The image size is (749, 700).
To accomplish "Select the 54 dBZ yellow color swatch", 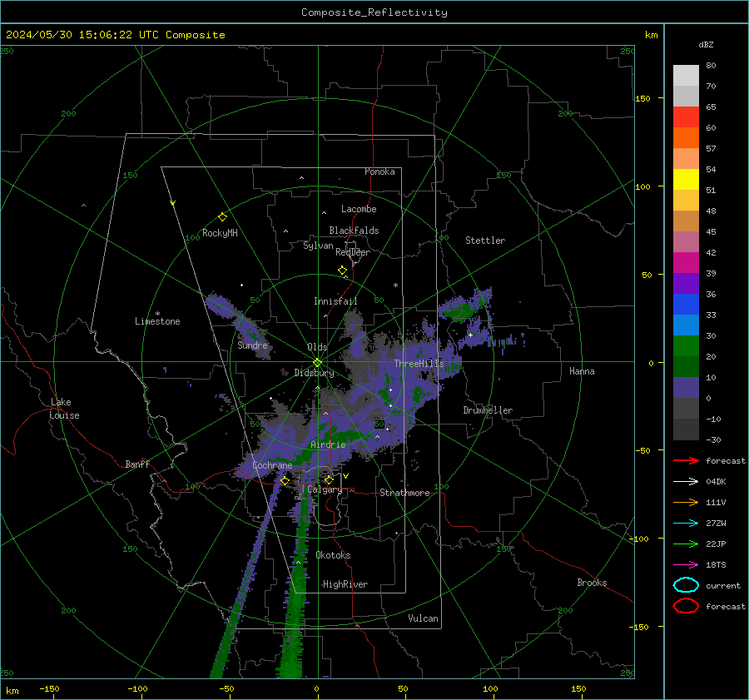I will pos(686,179).
